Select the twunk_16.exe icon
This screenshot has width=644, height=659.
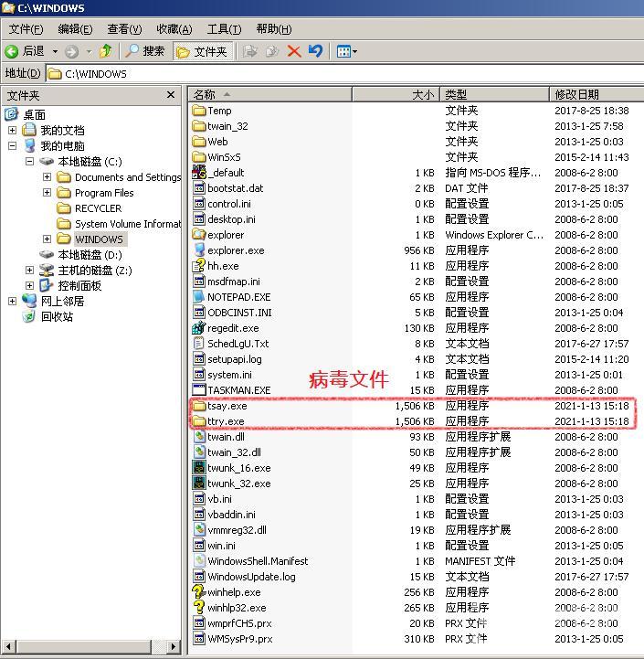[199, 468]
